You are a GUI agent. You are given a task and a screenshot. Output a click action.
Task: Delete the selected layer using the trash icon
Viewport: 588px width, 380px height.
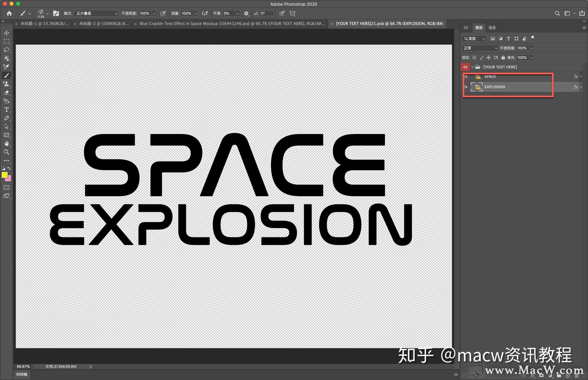click(577, 376)
